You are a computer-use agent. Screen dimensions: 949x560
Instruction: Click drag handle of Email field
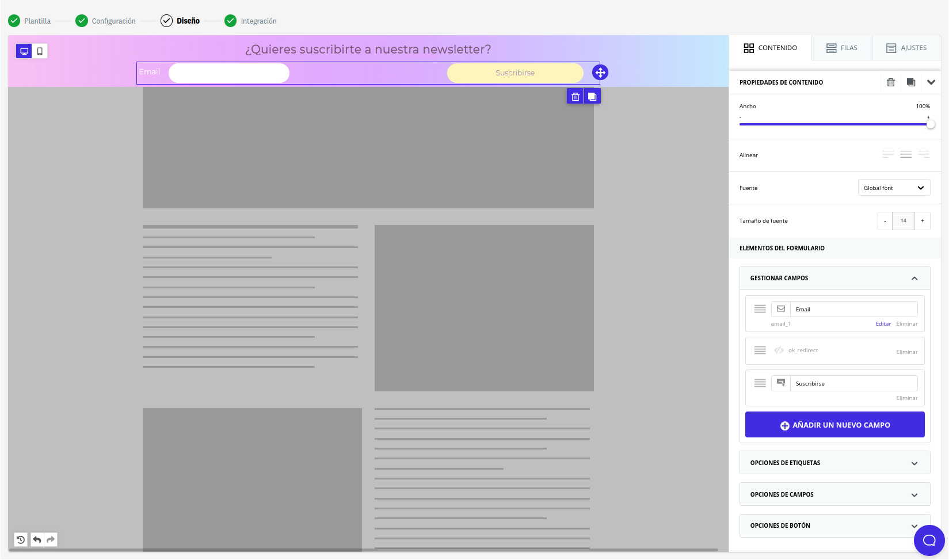[x=760, y=309]
